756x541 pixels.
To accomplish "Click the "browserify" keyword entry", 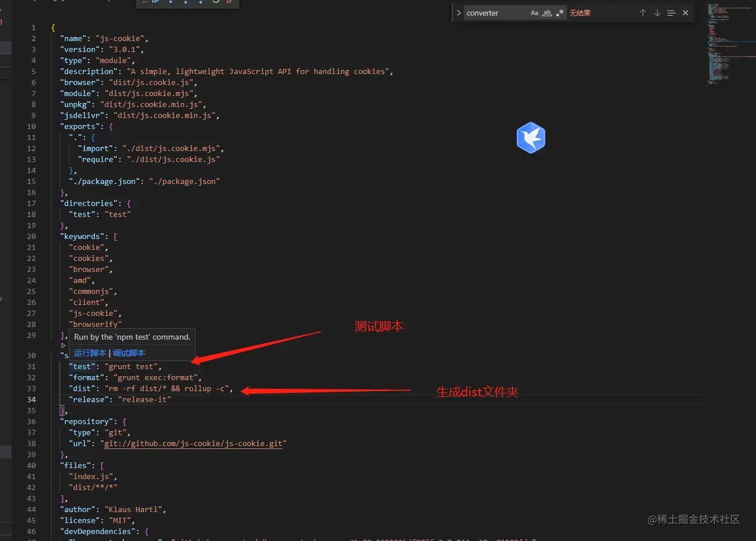I will click(x=95, y=325).
